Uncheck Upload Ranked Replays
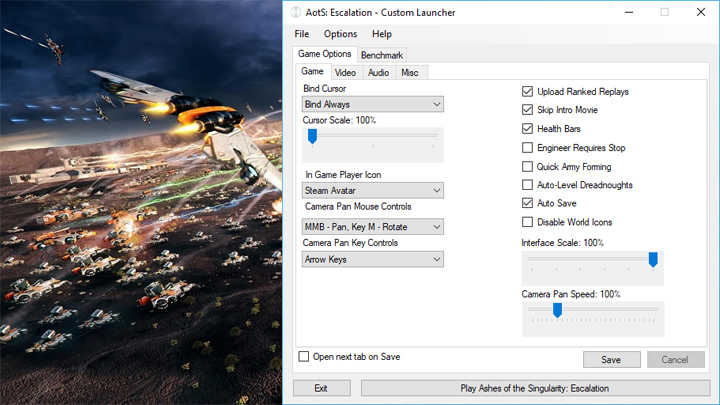Viewport: 720px width, 405px height. (527, 91)
